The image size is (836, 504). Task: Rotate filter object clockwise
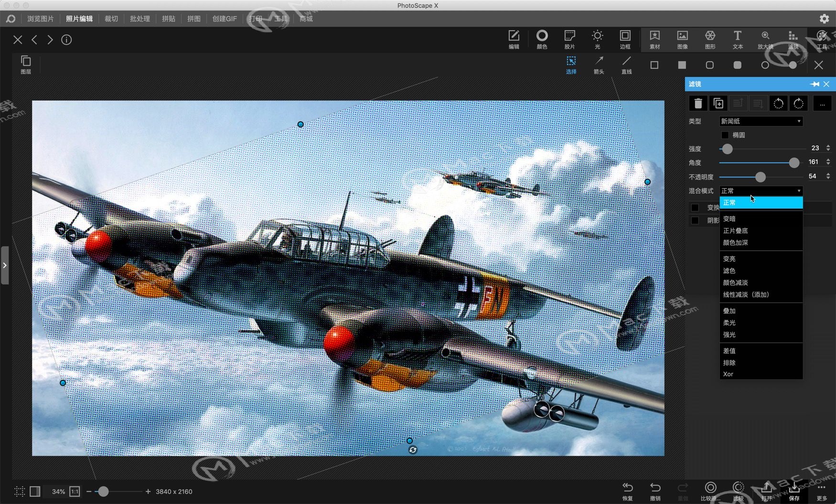(x=798, y=103)
